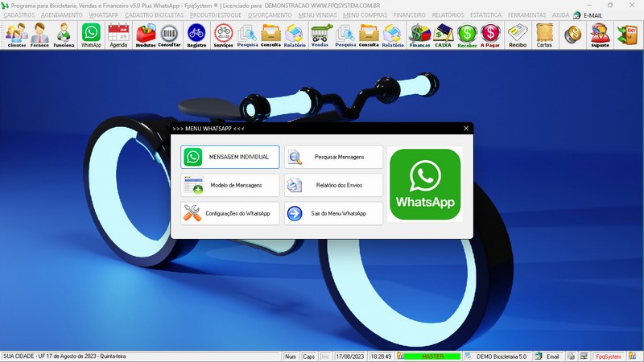Click the Serviços toolbar icon

(x=224, y=35)
